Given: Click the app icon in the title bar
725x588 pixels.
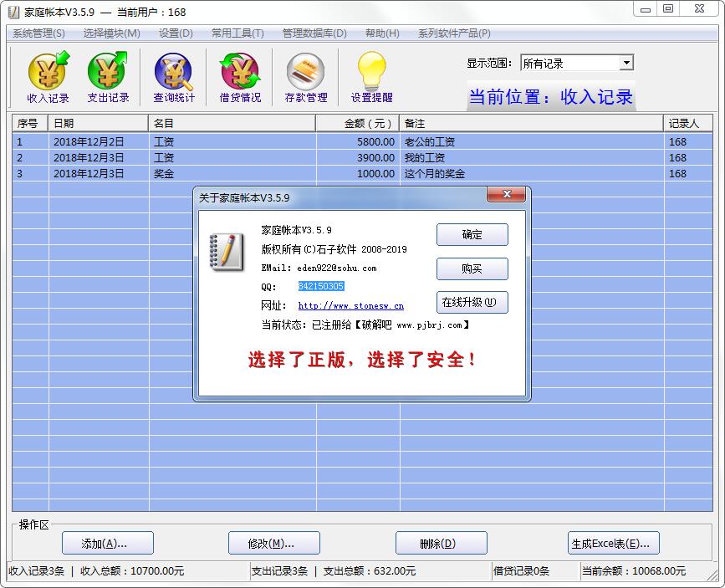Looking at the screenshot, I should 13,12.
